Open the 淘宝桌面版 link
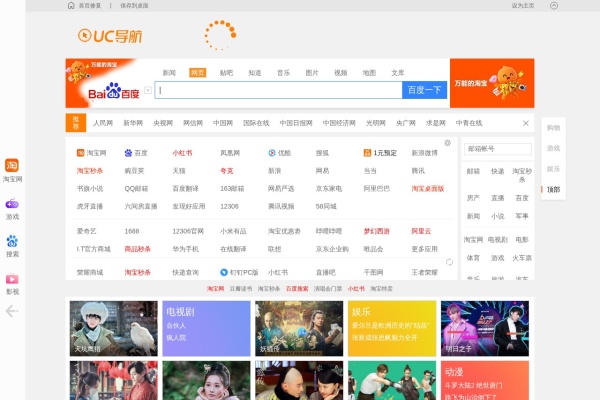Viewport: 600px width, 400px height. click(427, 188)
